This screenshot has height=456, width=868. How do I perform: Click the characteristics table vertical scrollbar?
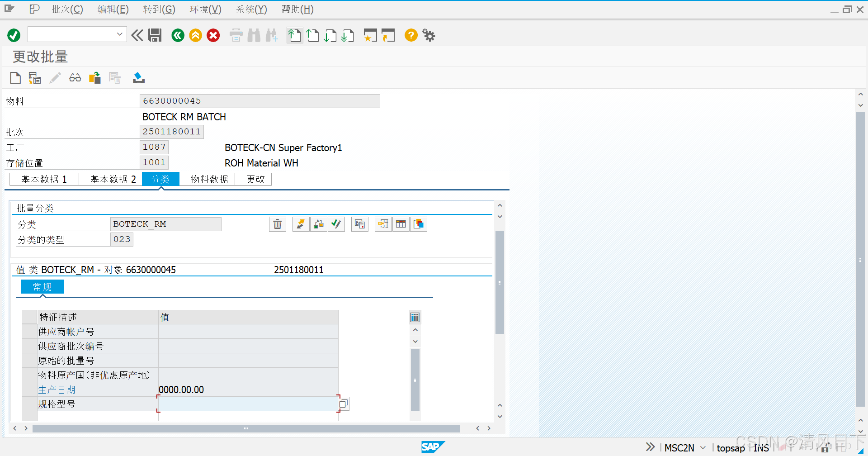[x=415, y=379]
